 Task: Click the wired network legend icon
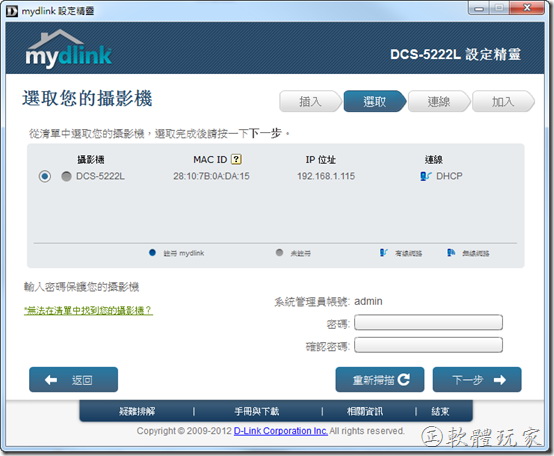coord(383,253)
